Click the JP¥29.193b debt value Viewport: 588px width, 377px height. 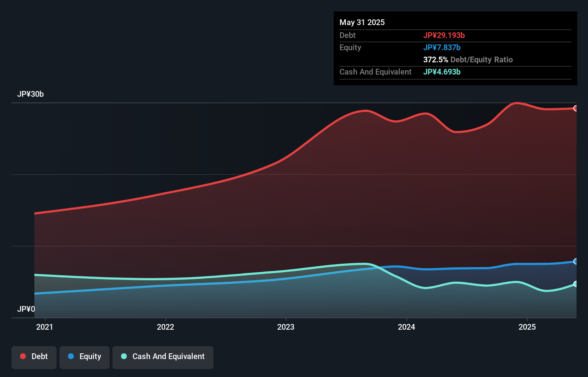point(444,35)
